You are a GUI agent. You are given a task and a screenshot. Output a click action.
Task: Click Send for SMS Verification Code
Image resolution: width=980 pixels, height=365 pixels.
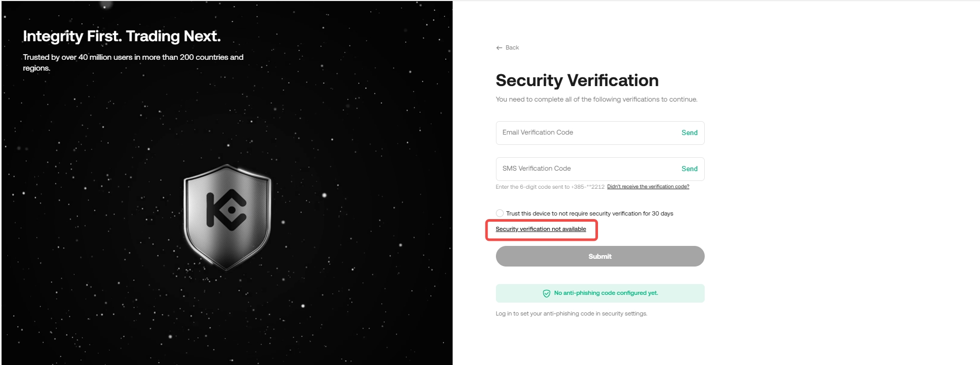coord(690,169)
